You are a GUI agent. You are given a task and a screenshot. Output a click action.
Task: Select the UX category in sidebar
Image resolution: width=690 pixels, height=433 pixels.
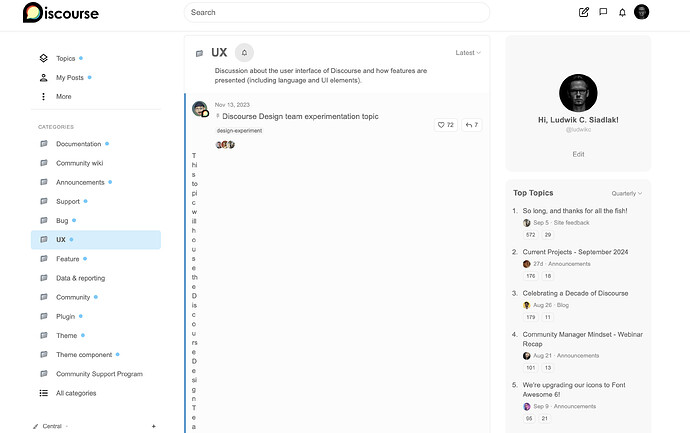[x=95, y=240]
